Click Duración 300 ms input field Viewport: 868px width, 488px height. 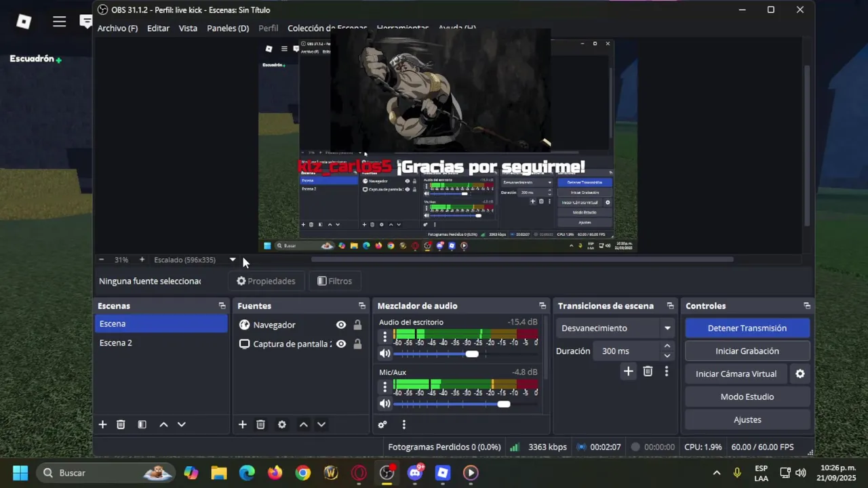626,351
